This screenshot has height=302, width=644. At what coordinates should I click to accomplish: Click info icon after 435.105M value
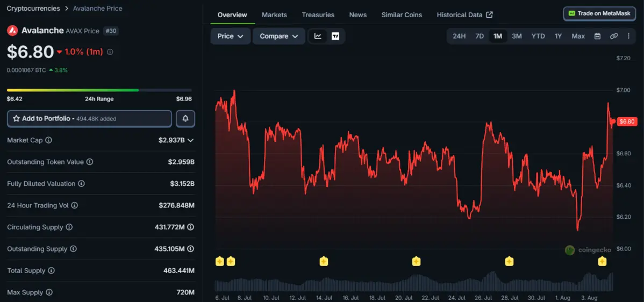191,249
